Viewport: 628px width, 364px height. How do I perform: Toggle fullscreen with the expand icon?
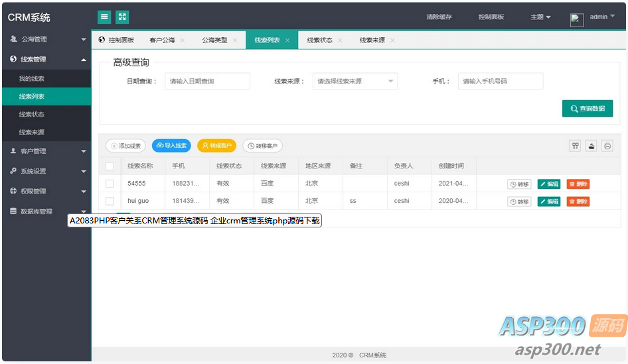122,17
